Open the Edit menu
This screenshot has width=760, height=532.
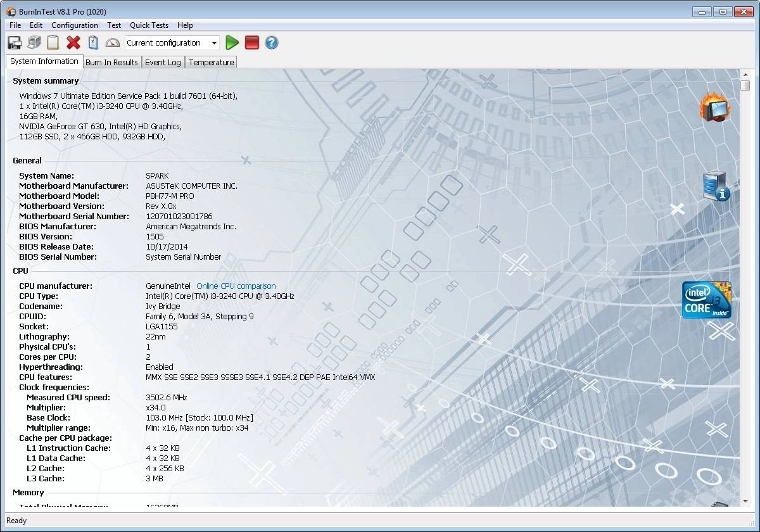pyautogui.click(x=36, y=25)
